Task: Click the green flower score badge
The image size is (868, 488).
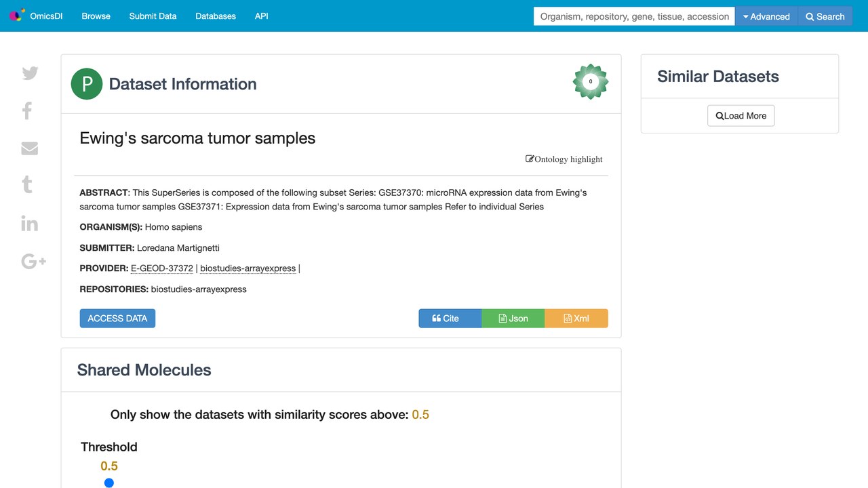Action: [591, 81]
